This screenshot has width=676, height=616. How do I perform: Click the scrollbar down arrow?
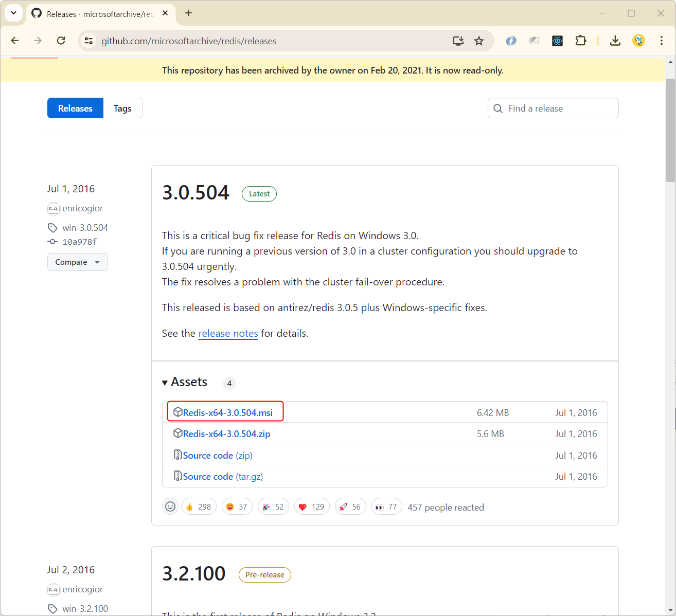point(670,610)
